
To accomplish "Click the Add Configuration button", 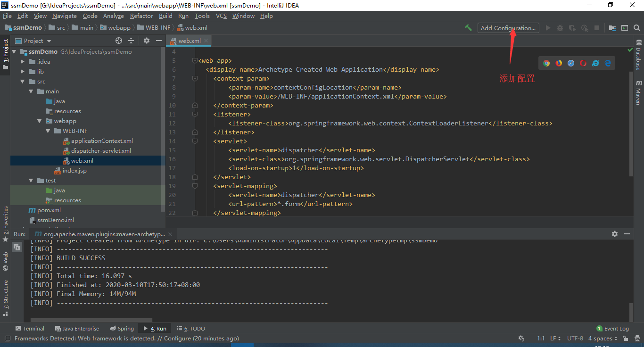I will pos(508,28).
